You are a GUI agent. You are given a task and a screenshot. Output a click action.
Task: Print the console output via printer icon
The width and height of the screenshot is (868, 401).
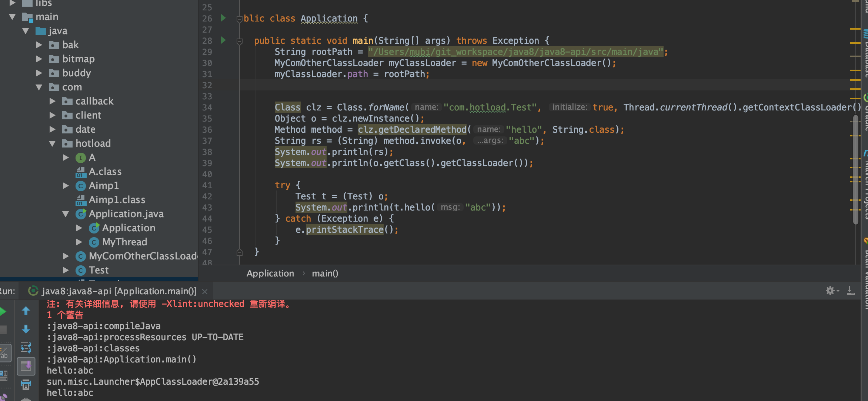(26, 384)
